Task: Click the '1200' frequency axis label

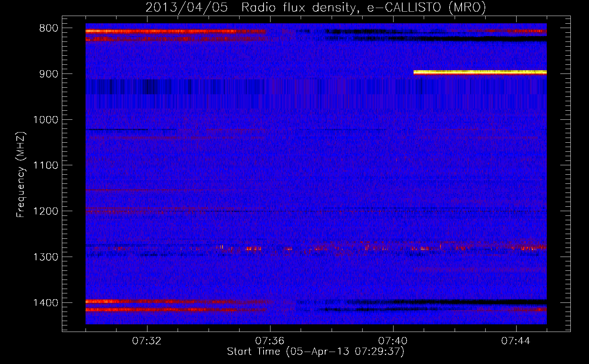Action: click(x=46, y=211)
